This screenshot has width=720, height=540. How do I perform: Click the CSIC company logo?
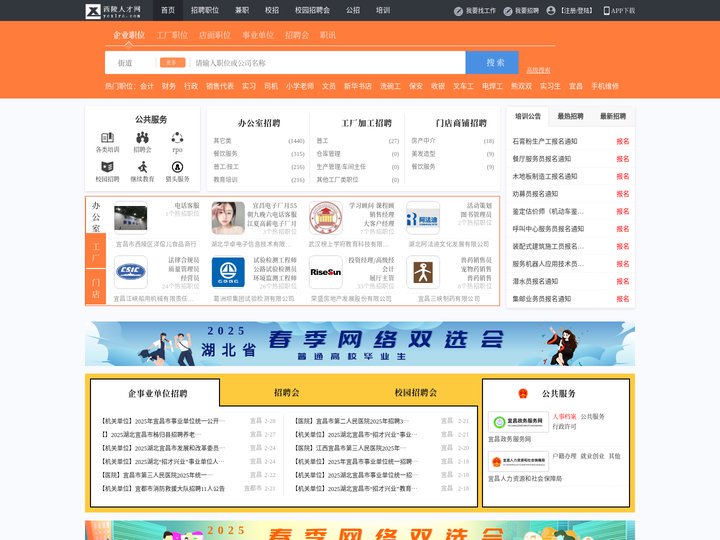(131, 272)
